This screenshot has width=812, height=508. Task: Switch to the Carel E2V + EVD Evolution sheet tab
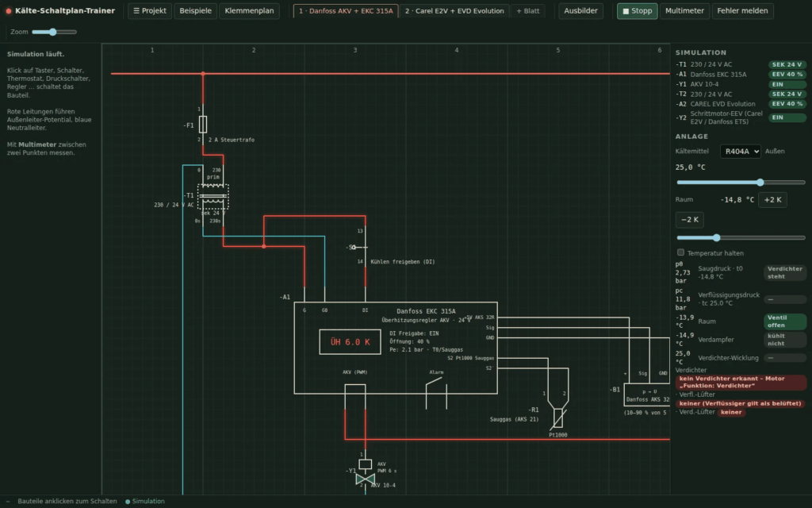pyautogui.click(x=454, y=11)
